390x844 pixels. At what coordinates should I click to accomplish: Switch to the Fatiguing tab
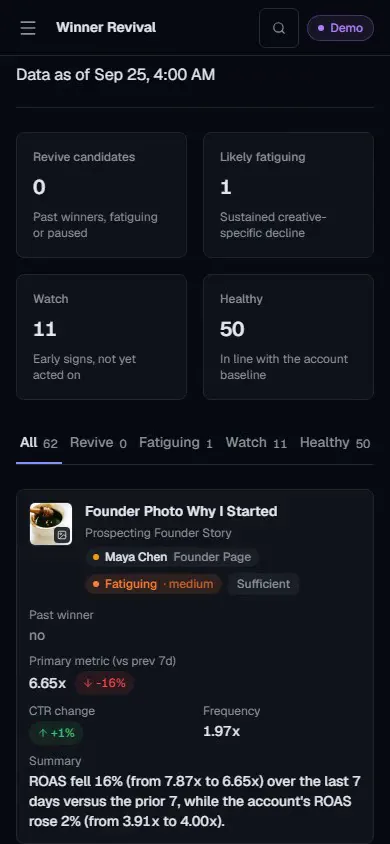176,443
